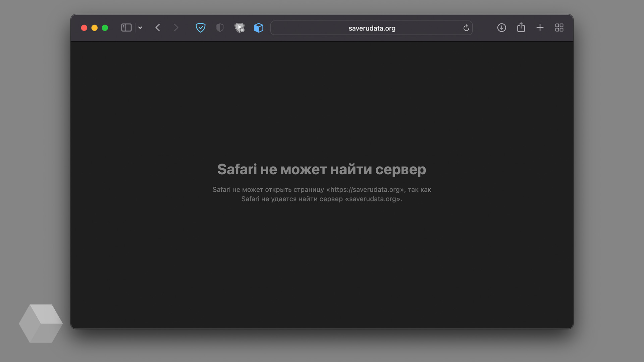Show the tab overview grid
644x362 pixels.
click(559, 28)
